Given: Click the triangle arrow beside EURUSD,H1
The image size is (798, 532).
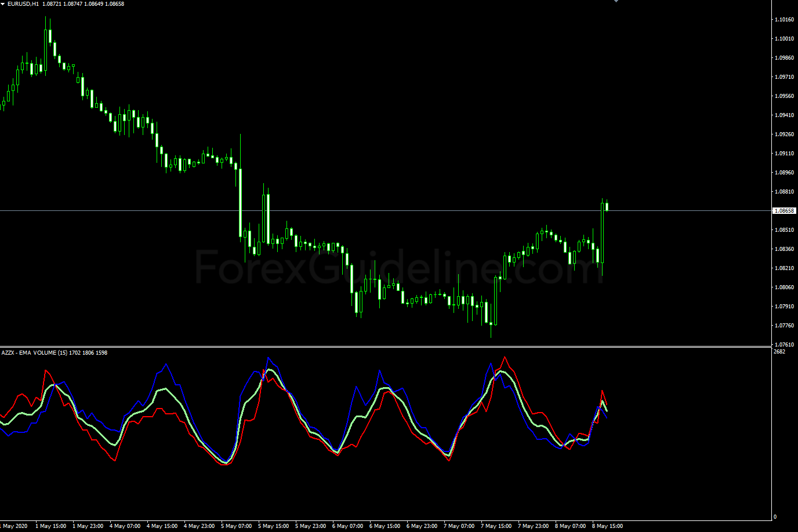Looking at the screenshot, I should pyautogui.click(x=3, y=4).
